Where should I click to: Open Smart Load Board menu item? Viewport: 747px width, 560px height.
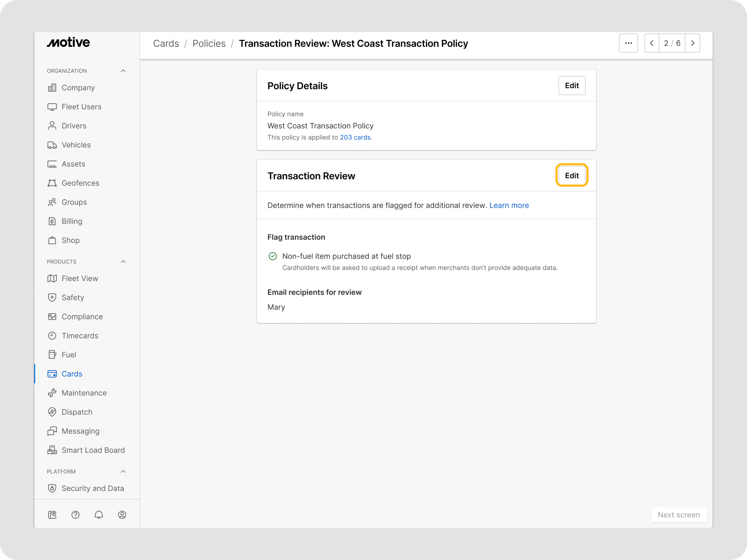pyautogui.click(x=93, y=450)
